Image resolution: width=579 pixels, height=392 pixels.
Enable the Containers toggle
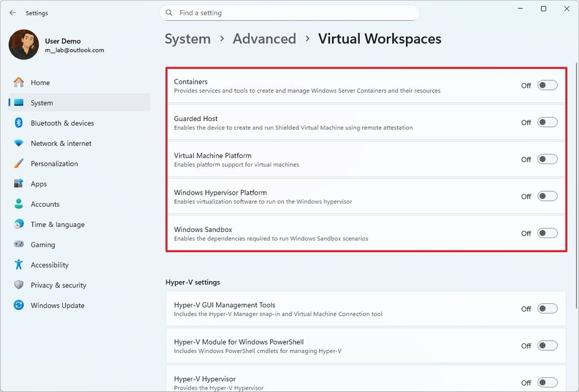546,85
